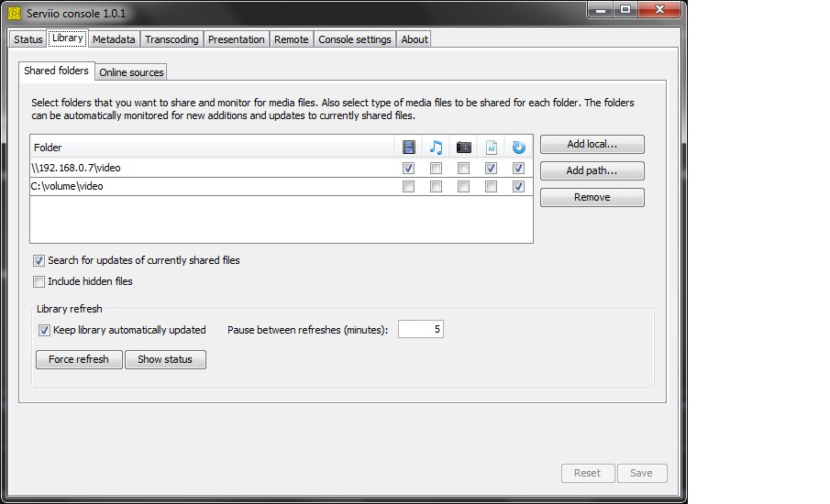Open the Remote tab
830x504 pixels.
click(291, 39)
